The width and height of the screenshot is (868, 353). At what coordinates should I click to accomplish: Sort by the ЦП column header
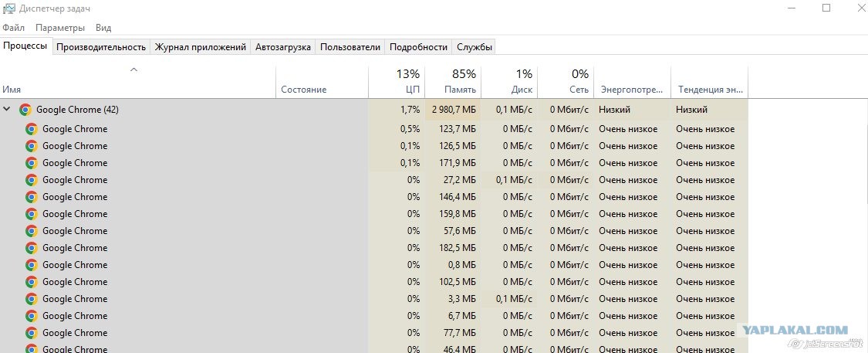pos(397,82)
